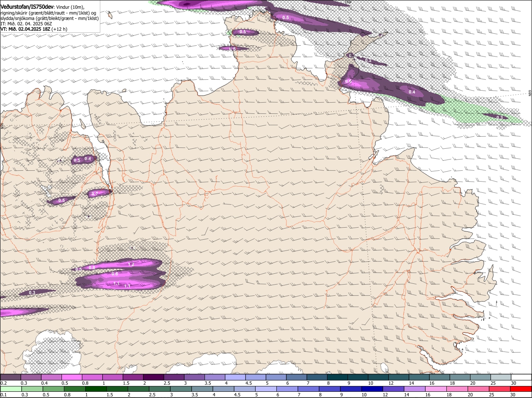Screen dimensions: 532x398
Task: Click the 0.8 label inside the pink snow band
Action: (92, 268)
